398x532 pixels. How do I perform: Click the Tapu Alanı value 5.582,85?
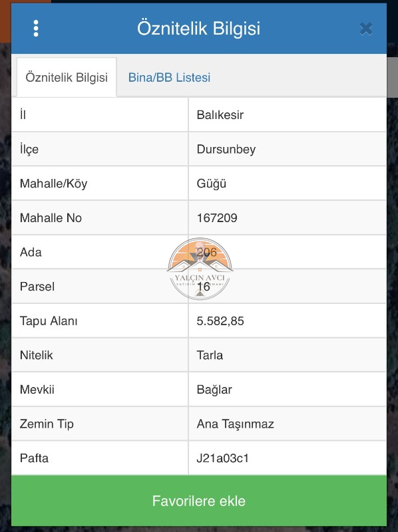point(220,321)
